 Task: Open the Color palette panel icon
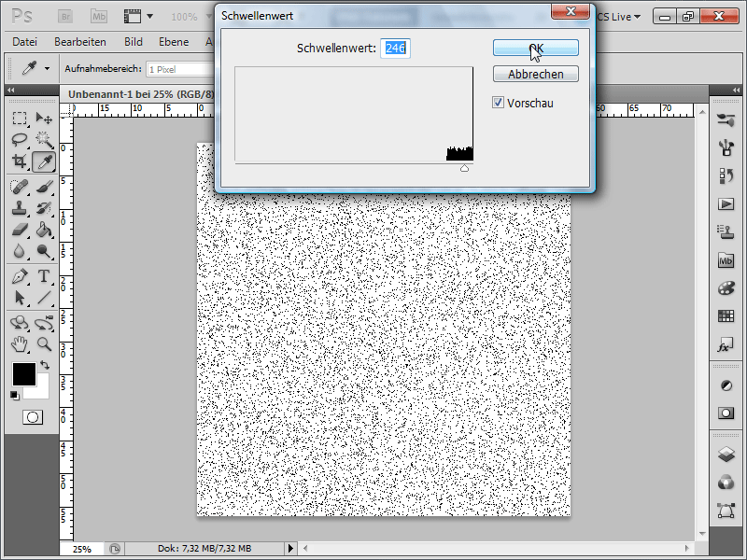[726, 288]
